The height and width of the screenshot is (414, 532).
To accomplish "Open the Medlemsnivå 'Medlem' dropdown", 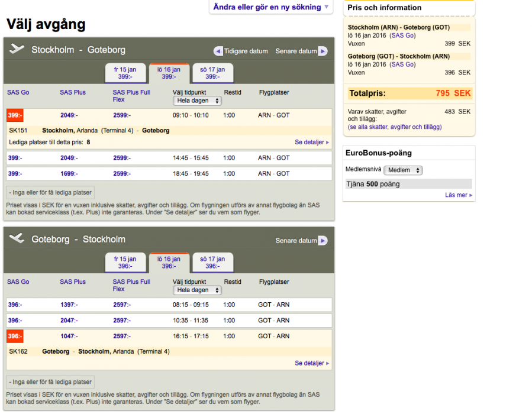I will tap(403, 170).
